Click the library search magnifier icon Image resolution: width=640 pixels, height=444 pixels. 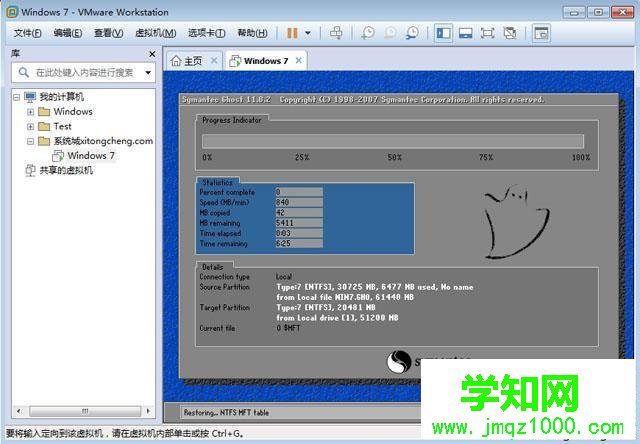[x=24, y=73]
